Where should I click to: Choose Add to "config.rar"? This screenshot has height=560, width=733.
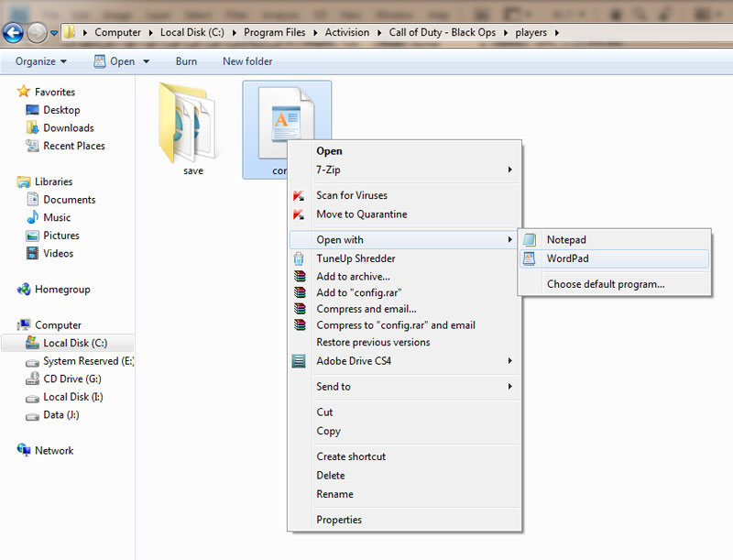(x=405, y=292)
